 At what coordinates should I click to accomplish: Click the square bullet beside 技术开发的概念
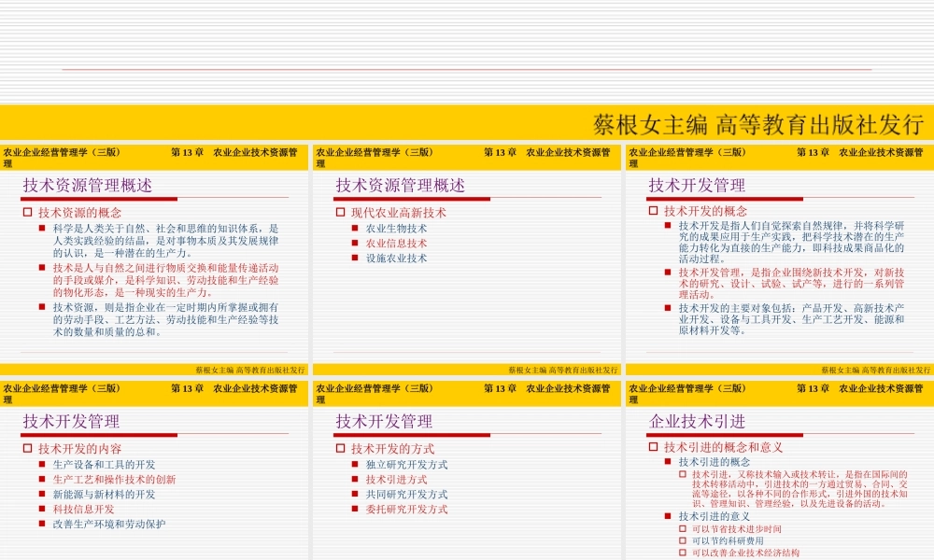coord(654,212)
